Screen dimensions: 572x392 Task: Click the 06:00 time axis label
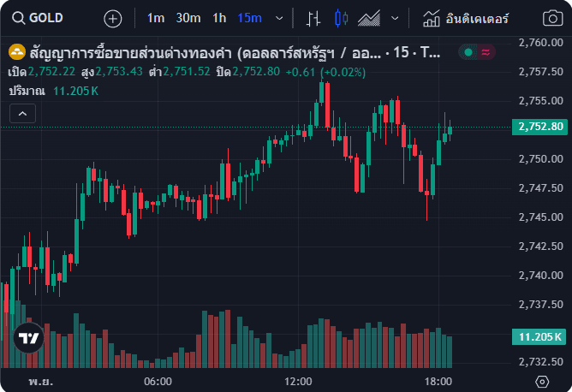click(158, 382)
